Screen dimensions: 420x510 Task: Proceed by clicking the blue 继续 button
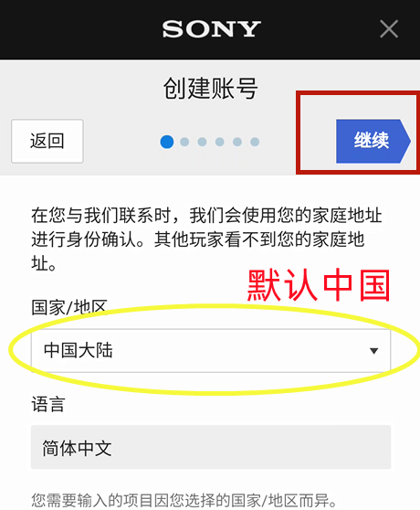click(x=373, y=141)
